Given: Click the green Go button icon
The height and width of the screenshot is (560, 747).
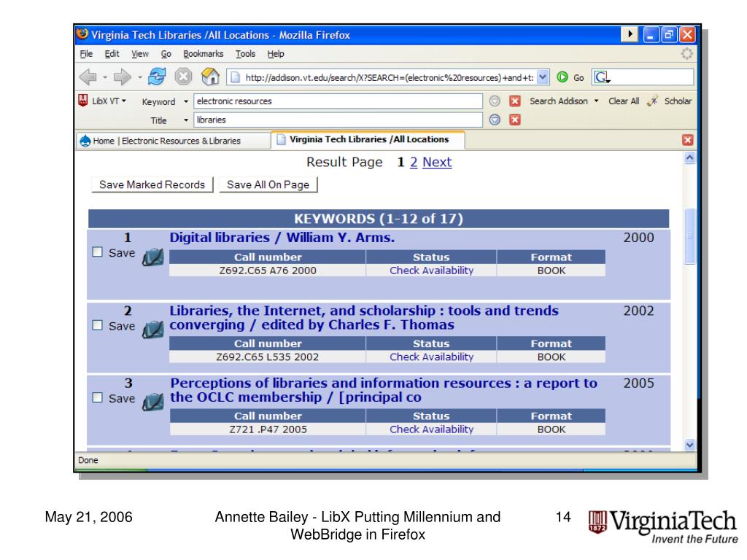Looking at the screenshot, I should tap(562, 77).
